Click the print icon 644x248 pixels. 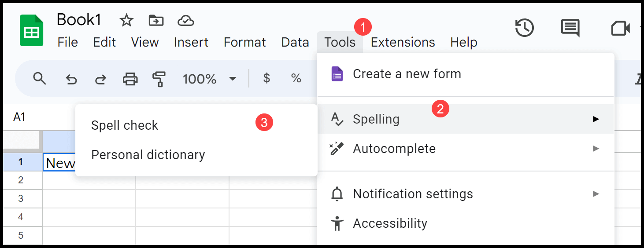pos(130,79)
